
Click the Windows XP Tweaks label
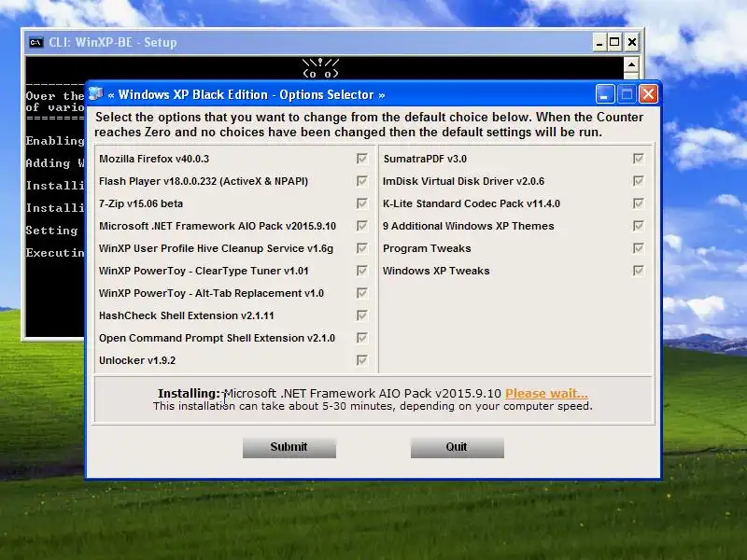[436, 271]
